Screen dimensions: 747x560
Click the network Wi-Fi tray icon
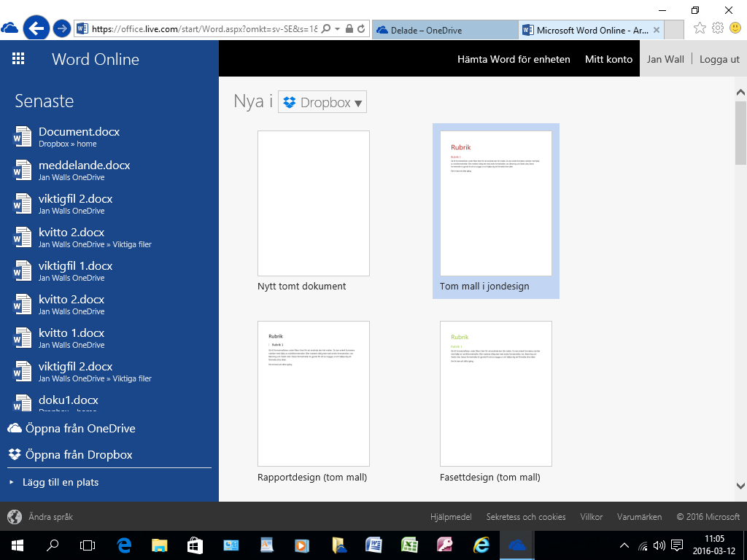pyautogui.click(x=643, y=545)
